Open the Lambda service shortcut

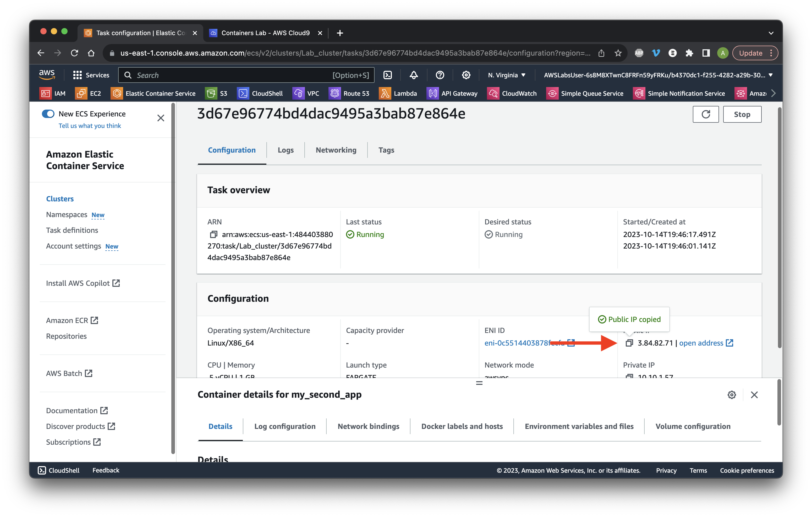pyautogui.click(x=398, y=94)
